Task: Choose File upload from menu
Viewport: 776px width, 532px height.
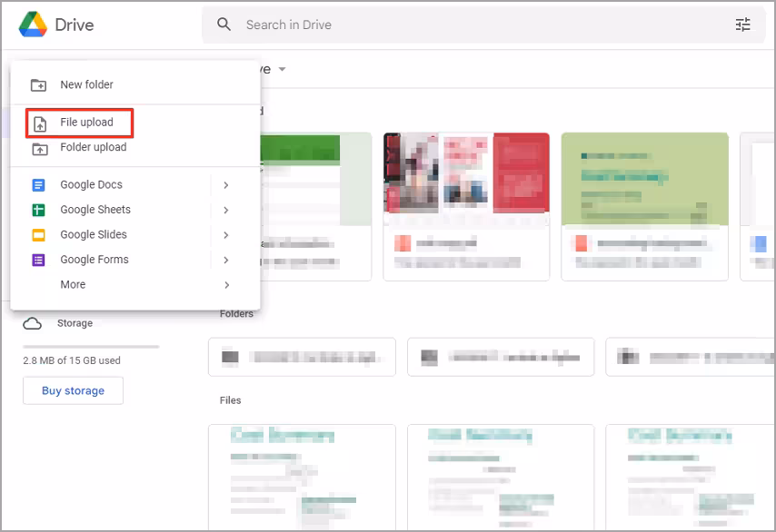Action: click(x=135, y=123)
